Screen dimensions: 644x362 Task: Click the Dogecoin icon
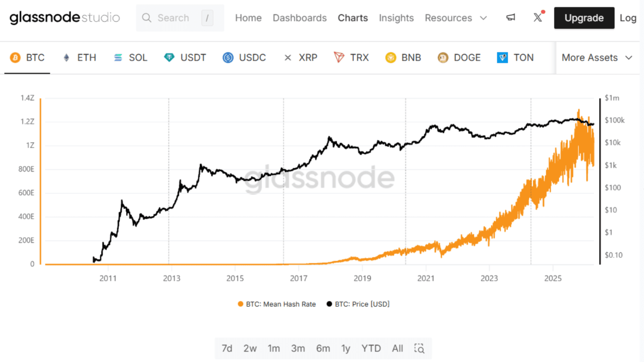(443, 57)
